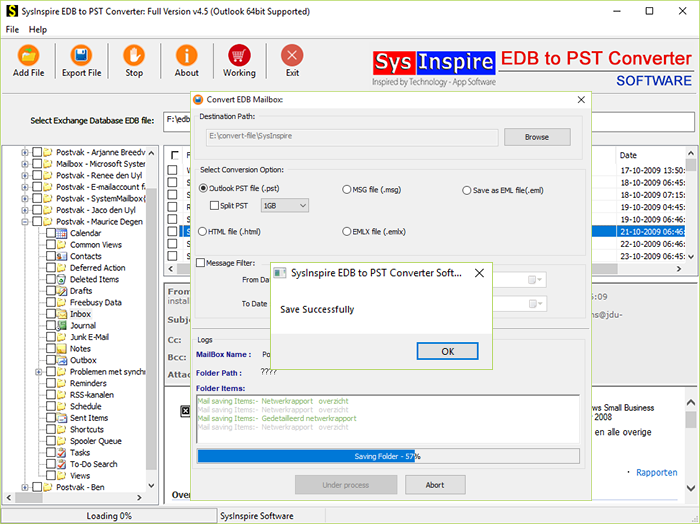
Task: Toggle the Message Filter checkbox
Action: [x=199, y=263]
